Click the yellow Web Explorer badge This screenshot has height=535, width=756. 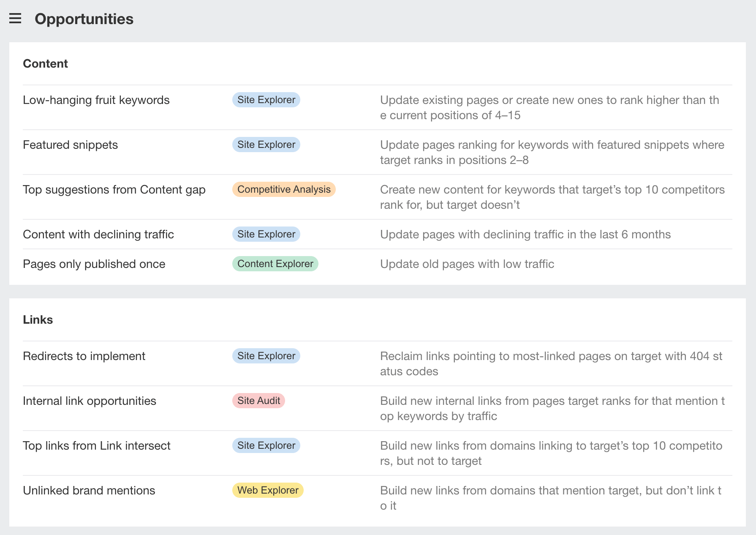click(268, 490)
